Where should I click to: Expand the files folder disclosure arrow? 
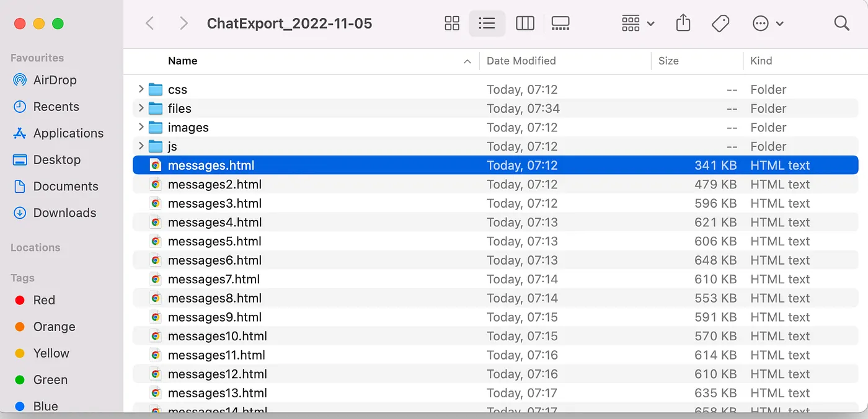[141, 108]
